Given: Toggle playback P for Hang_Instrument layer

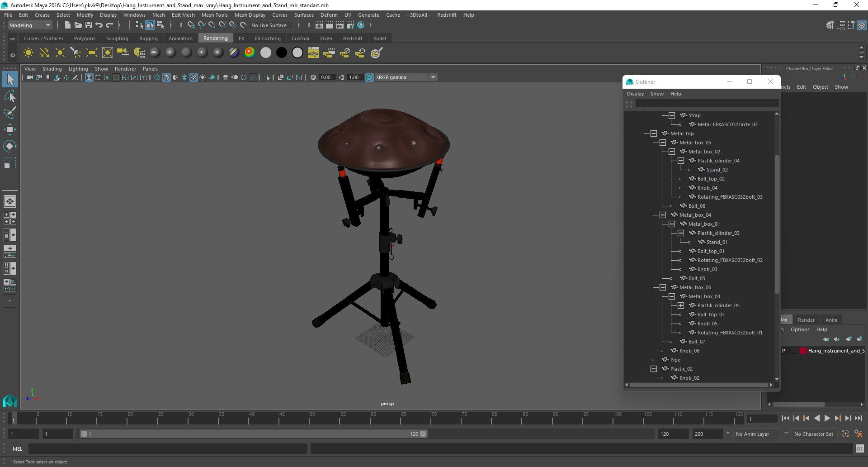Looking at the screenshot, I should pos(784,351).
